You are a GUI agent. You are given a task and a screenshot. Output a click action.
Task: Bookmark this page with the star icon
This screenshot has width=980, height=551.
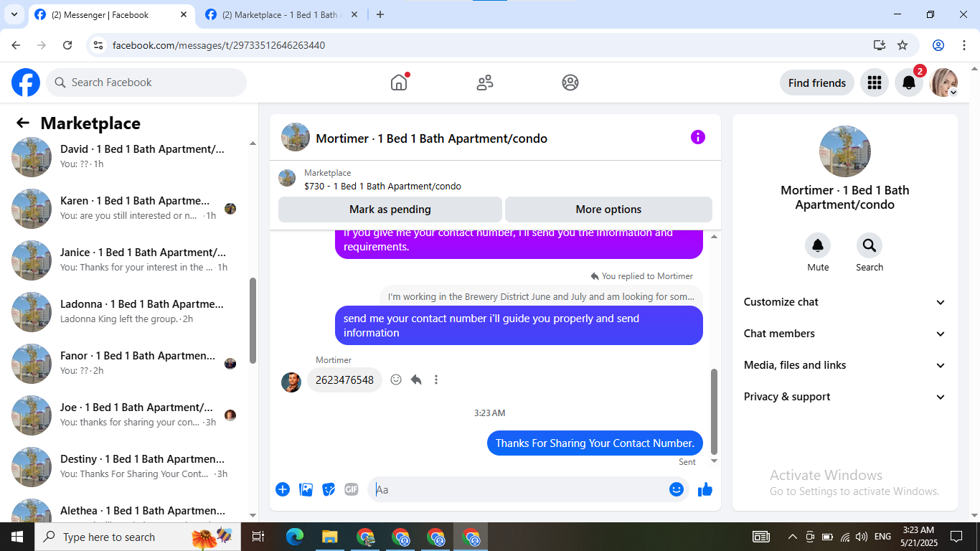tap(903, 45)
